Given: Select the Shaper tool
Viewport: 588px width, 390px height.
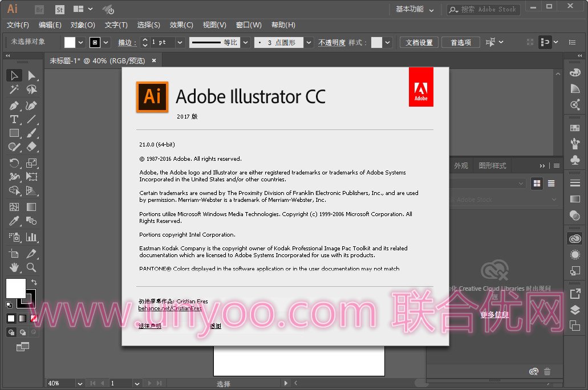Looking at the screenshot, I should tap(14, 147).
